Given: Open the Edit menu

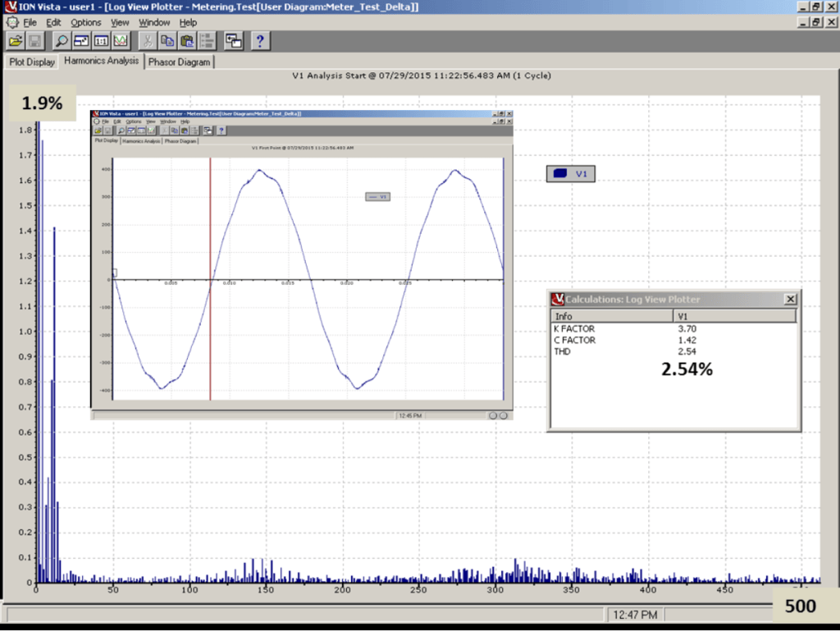Looking at the screenshot, I should click(x=53, y=22).
